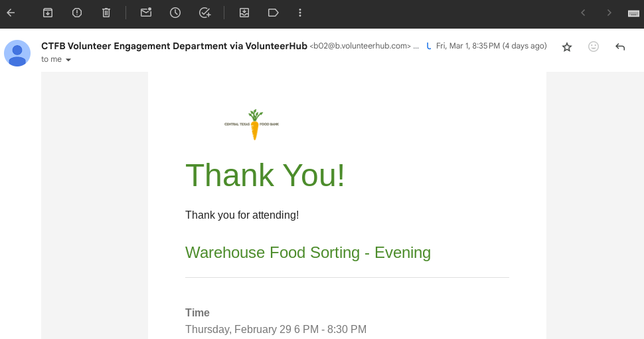Snooze this email
The width and height of the screenshot is (644, 339).
[175, 13]
